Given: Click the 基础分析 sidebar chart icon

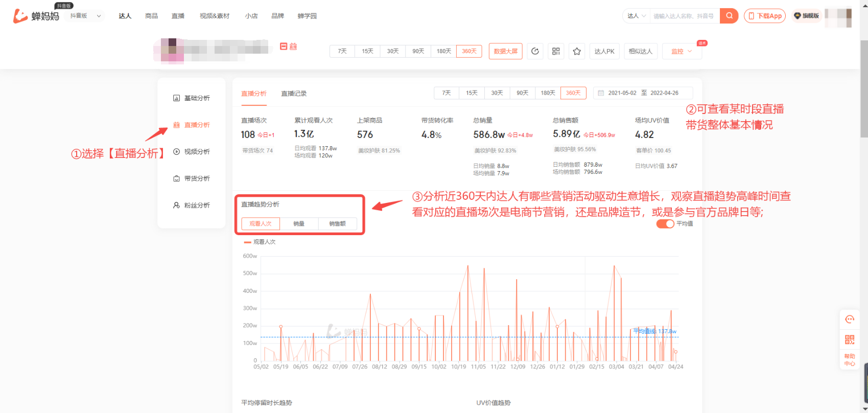Looking at the screenshot, I should [176, 98].
